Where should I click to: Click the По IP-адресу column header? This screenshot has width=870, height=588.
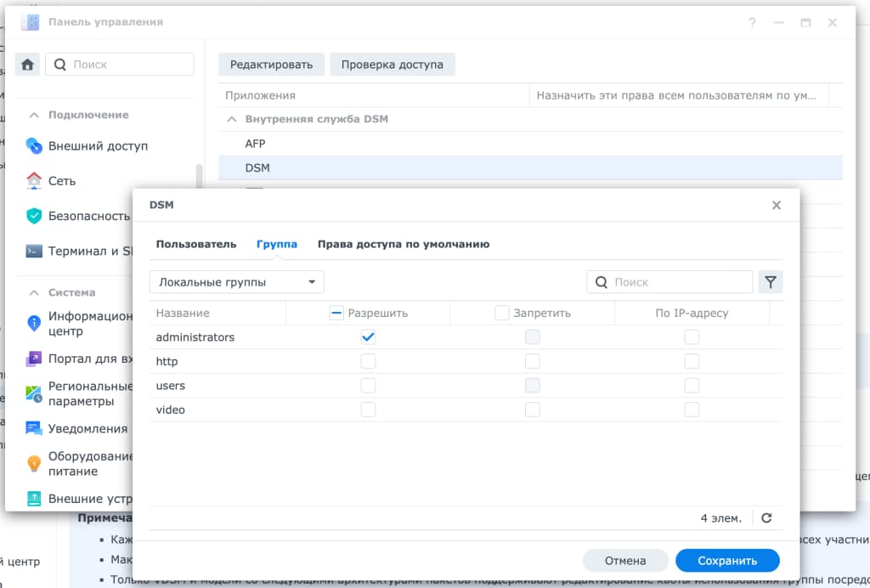(692, 313)
